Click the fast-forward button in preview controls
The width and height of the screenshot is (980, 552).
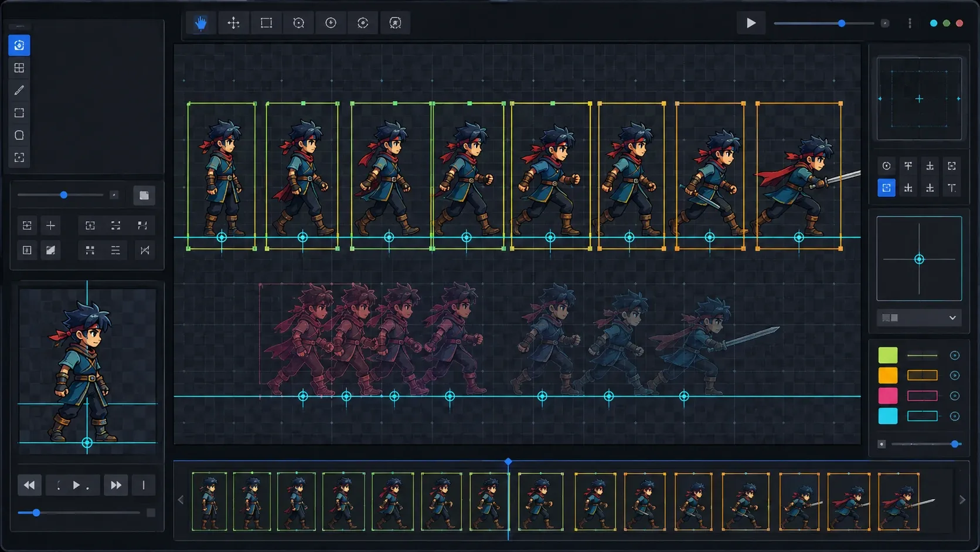pos(115,485)
